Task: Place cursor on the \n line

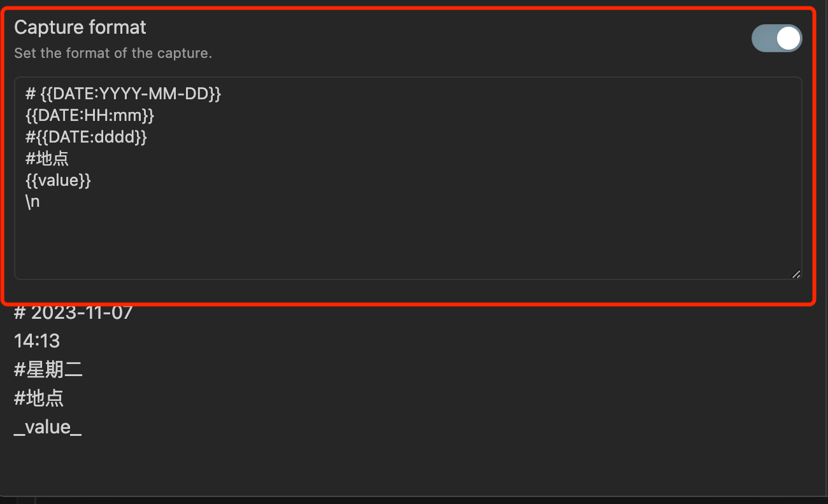Action: (x=32, y=202)
